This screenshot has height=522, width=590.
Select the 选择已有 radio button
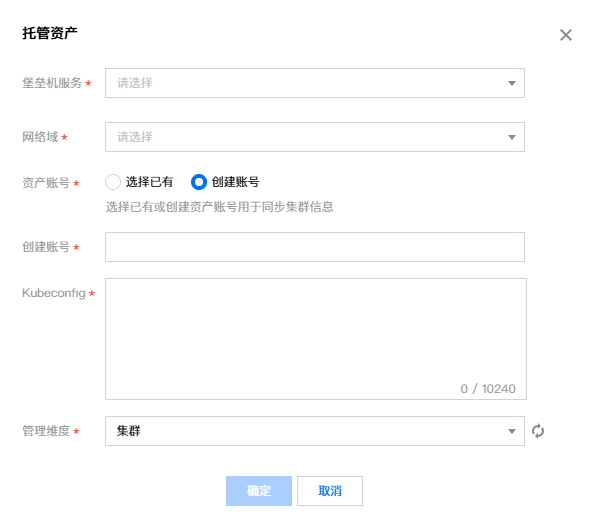[113, 182]
